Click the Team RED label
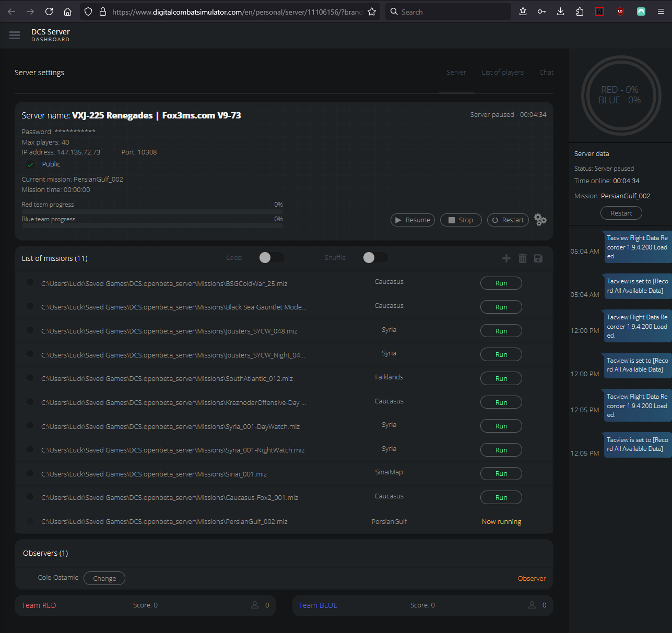 (39, 605)
